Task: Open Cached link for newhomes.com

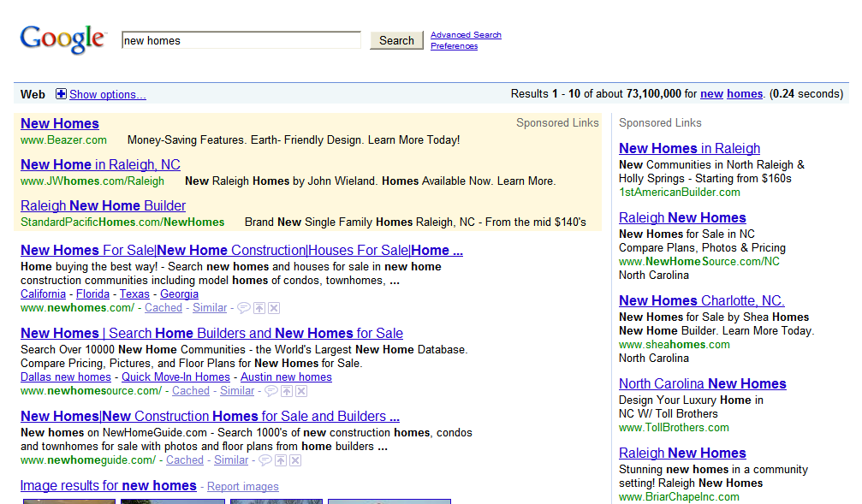Action: tap(163, 308)
